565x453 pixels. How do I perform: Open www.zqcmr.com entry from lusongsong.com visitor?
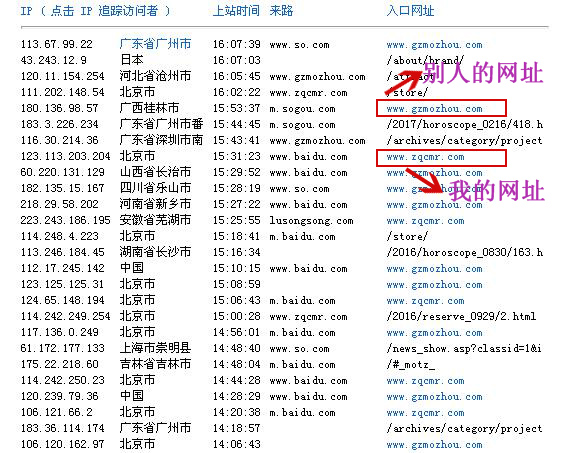[425, 221]
